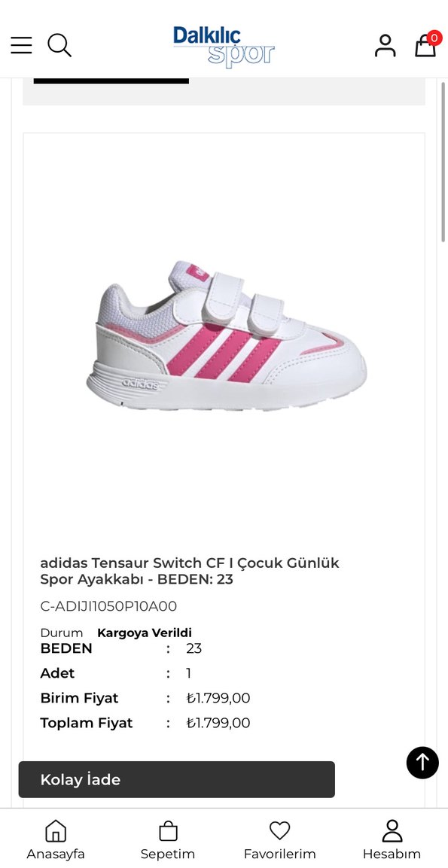
Task: Click the Kargoya Verildi status text
Action: click(x=145, y=633)
